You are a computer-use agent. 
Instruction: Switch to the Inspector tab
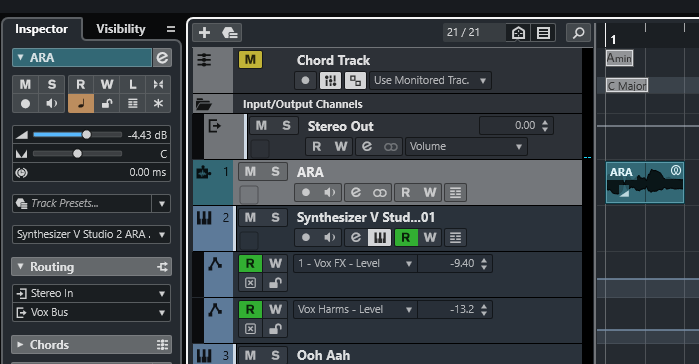(x=41, y=29)
